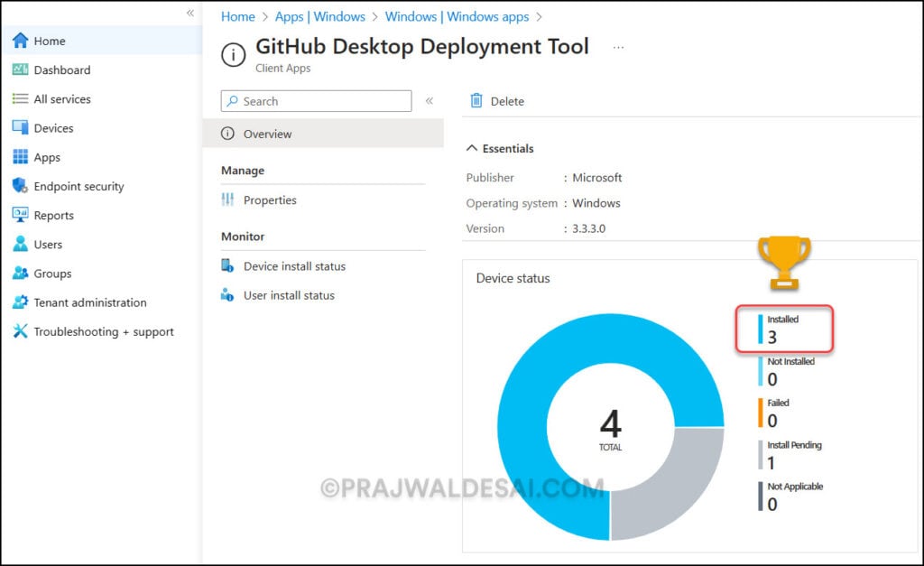
Task: Click the Publisher value Microsoft
Action: (597, 178)
